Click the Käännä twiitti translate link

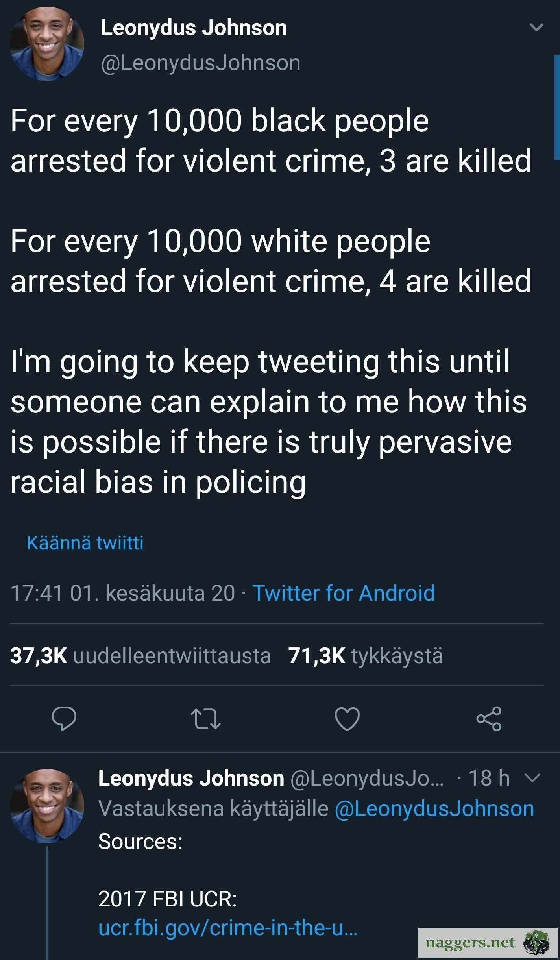coord(85,543)
